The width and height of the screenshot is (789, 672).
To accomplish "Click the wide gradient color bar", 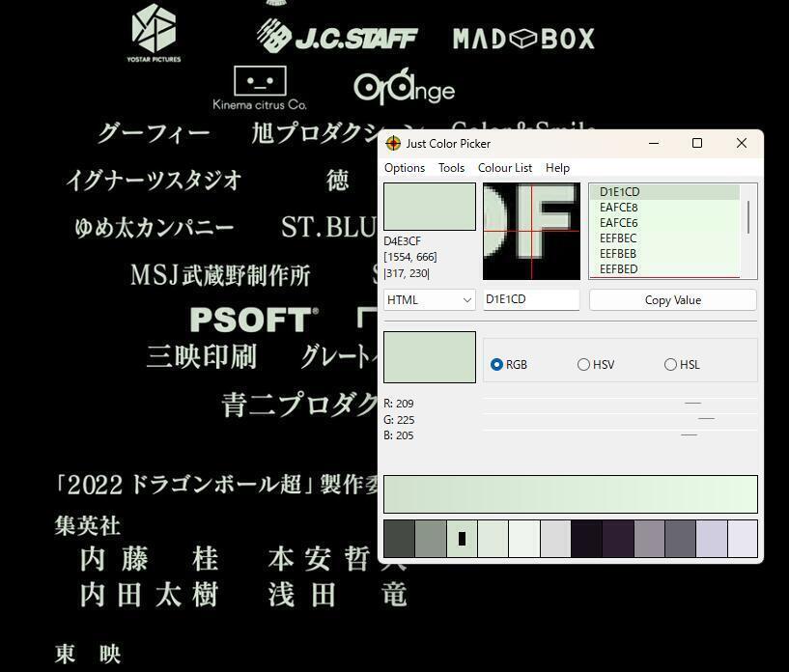I will pos(570,494).
